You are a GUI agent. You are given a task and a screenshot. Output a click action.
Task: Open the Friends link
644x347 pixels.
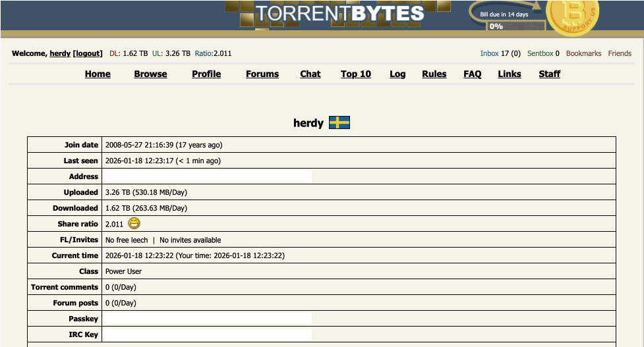click(x=620, y=53)
